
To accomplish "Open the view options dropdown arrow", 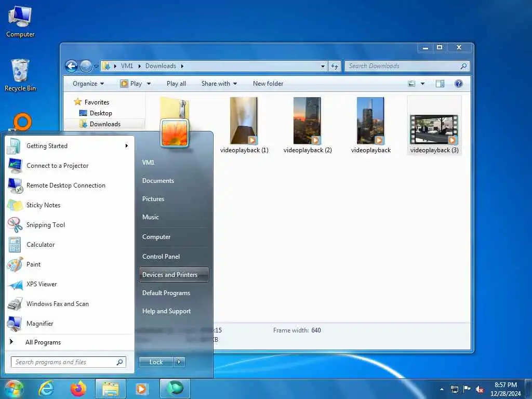I will pos(423,84).
